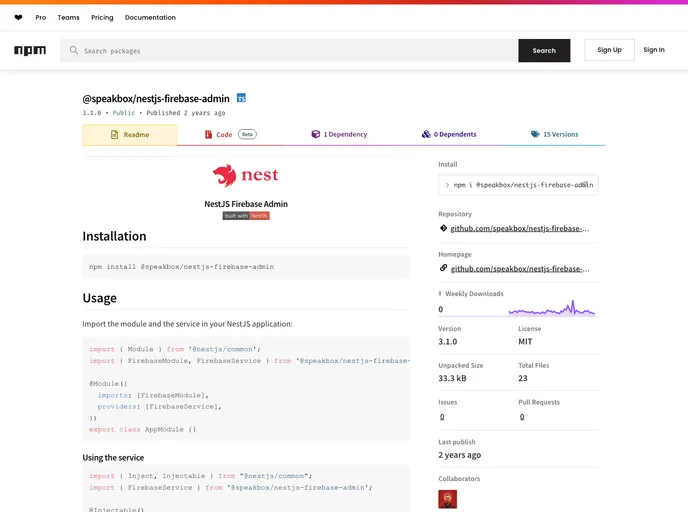The image size is (688, 512).
Task: Click the magnifier icon in search bar
Action: pyautogui.click(x=74, y=50)
